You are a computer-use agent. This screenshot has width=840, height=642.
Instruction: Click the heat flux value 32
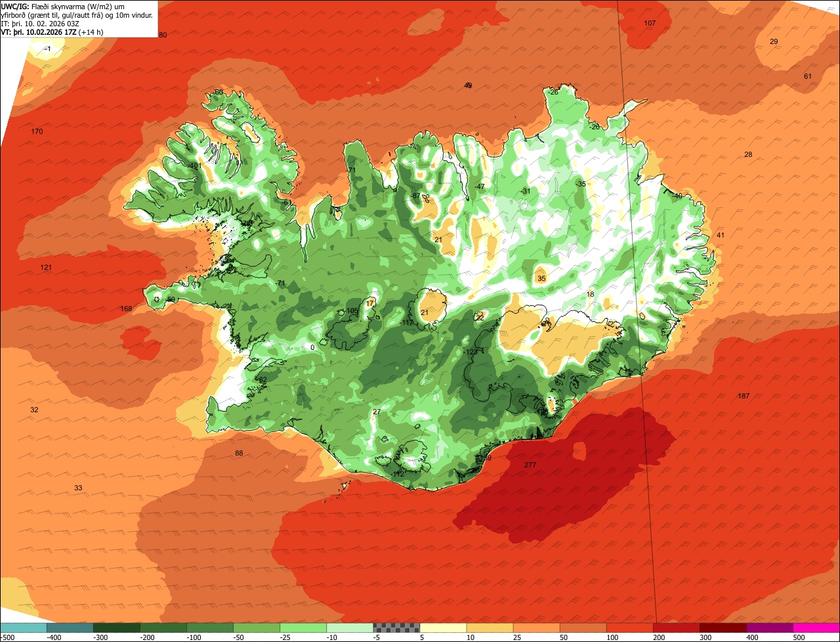click(x=34, y=410)
